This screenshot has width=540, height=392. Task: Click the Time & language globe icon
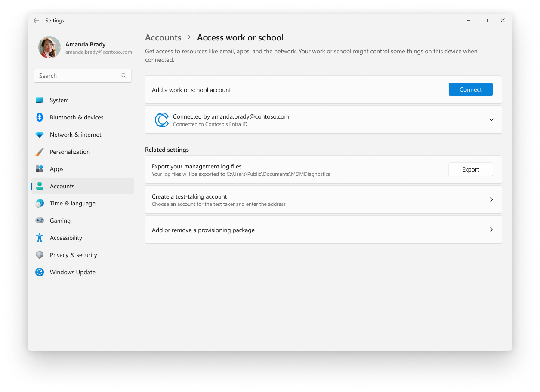[40, 203]
